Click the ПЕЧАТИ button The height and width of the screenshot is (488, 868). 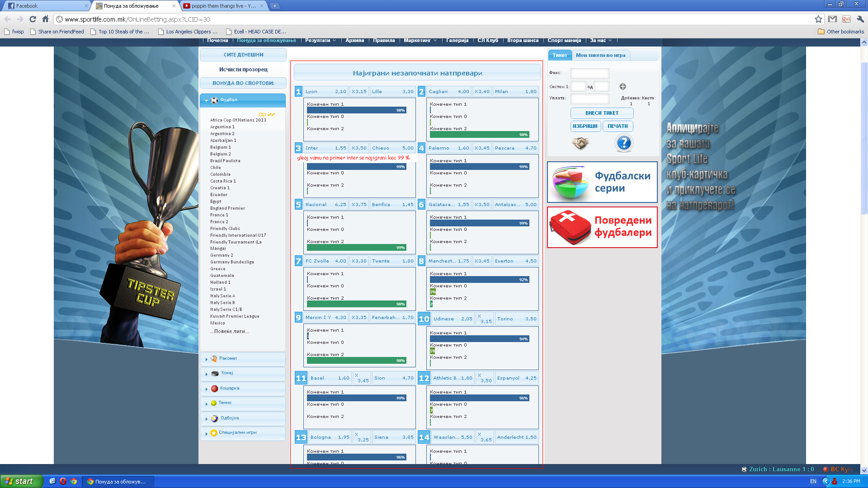618,126
